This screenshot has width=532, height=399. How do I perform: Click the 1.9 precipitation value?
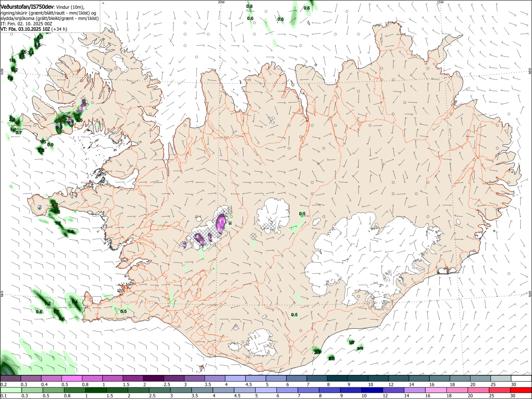(x=12, y=61)
